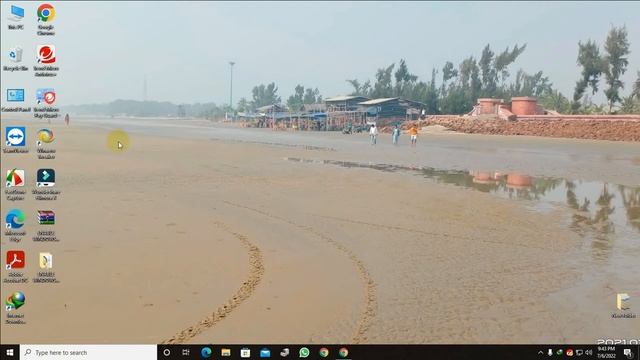The height and width of the screenshot is (360, 640).
Task: Open notification Action Center
Action: pos(628,352)
